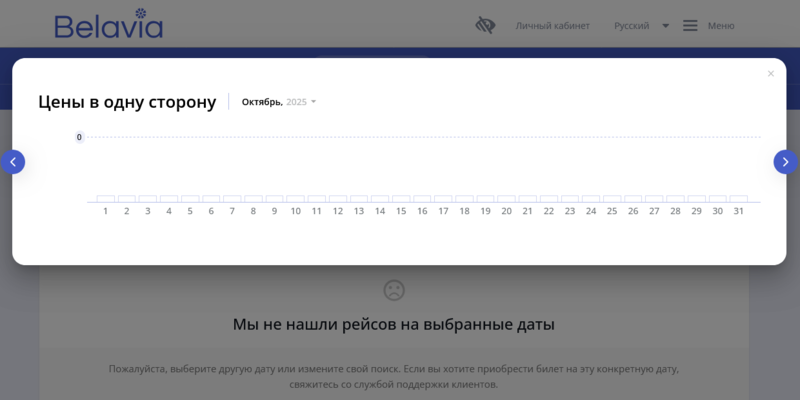Open Личный кабинет account link

point(552,26)
